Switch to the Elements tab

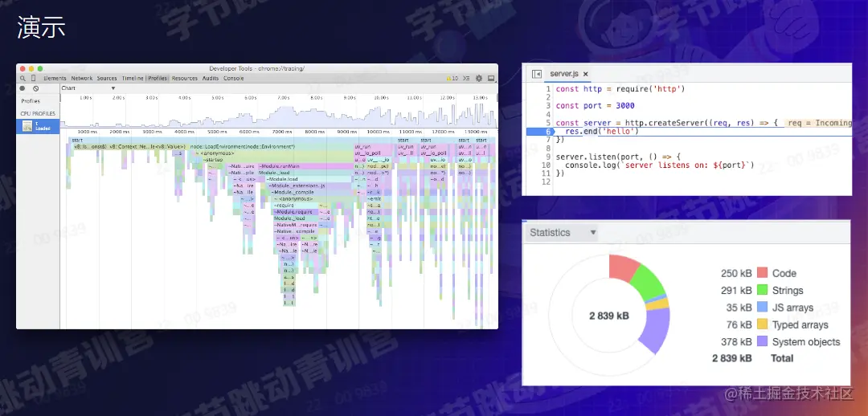point(55,79)
